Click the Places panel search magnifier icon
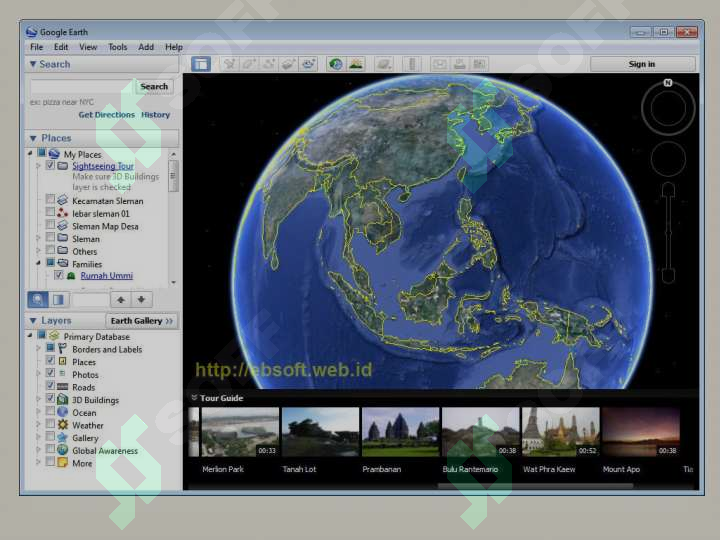The height and width of the screenshot is (540, 720). pos(38,299)
